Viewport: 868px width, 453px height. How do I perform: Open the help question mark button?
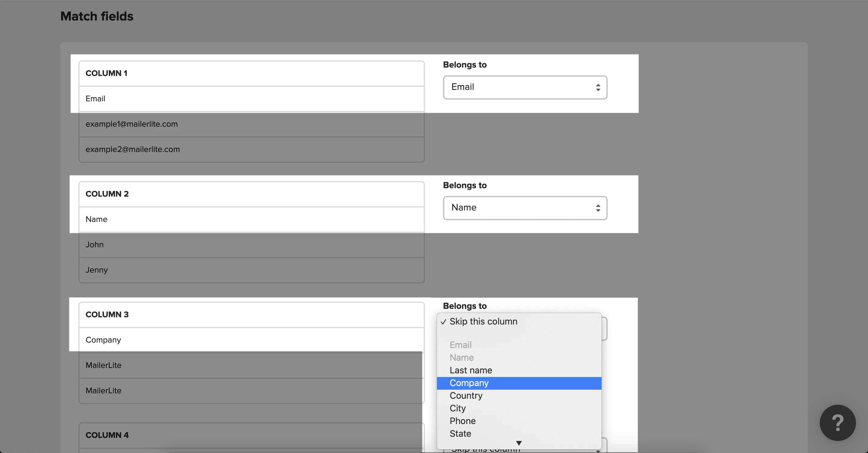[x=837, y=423]
